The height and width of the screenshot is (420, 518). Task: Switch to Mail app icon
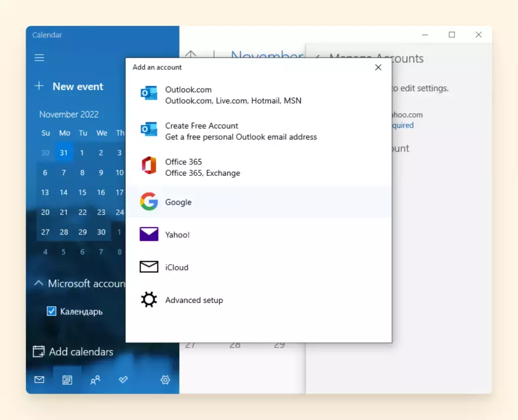pyautogui.click(x=39, y=380)
